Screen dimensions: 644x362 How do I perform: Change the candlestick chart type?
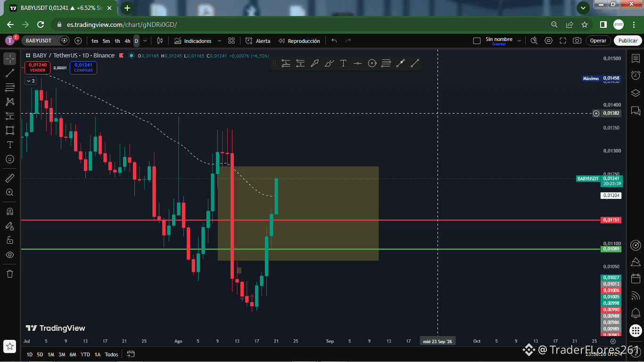[160, 41]
